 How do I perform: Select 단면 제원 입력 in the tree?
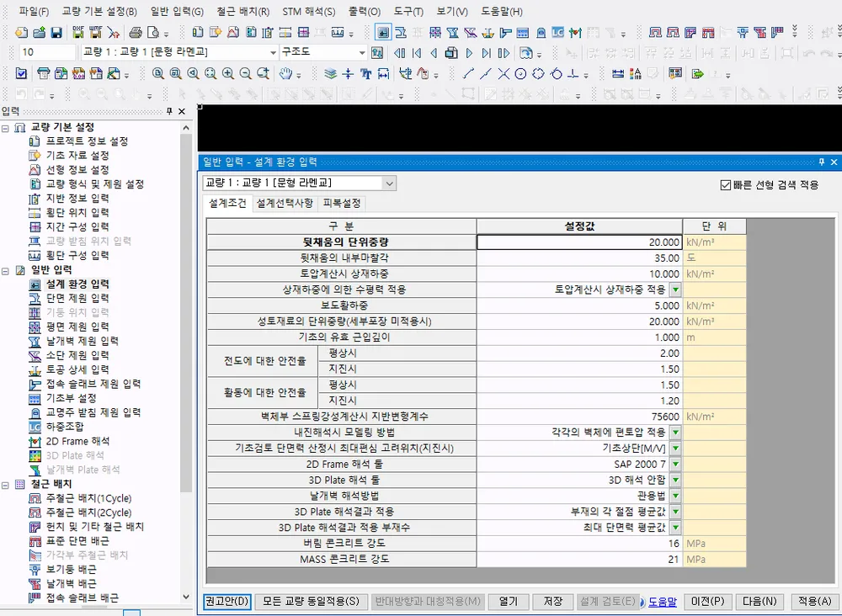point(77,299)
